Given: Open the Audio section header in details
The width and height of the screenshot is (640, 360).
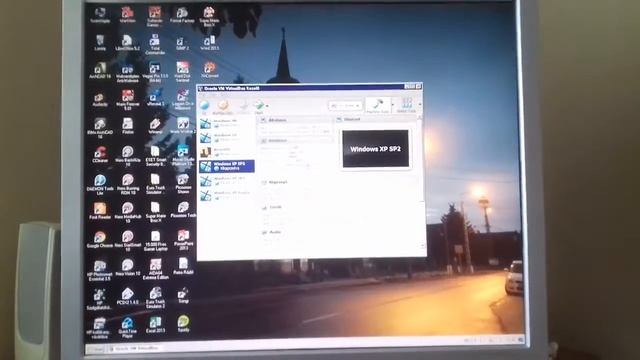Looking at the screenshot, I should 274,232.
